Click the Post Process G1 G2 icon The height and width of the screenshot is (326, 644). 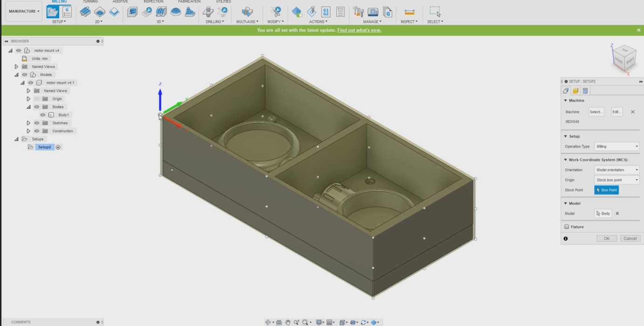point(326,12)
